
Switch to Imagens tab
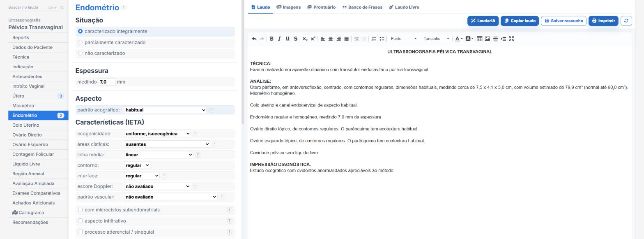(289, 7)
